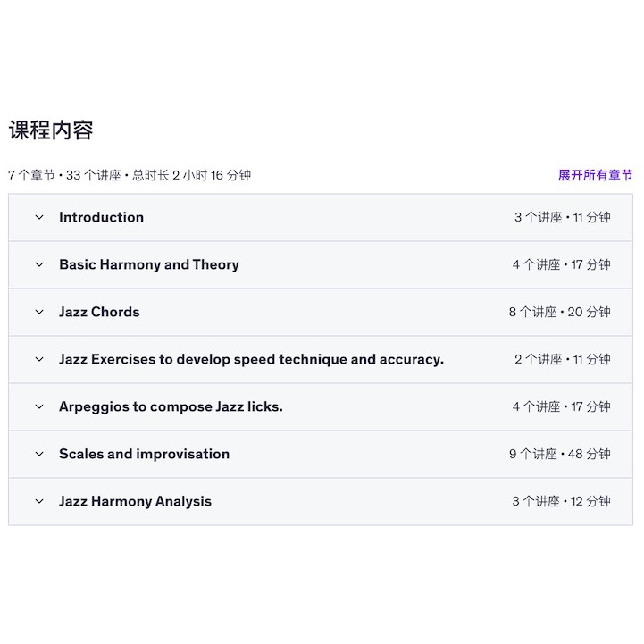Click the 课程内容 heading

51,130
